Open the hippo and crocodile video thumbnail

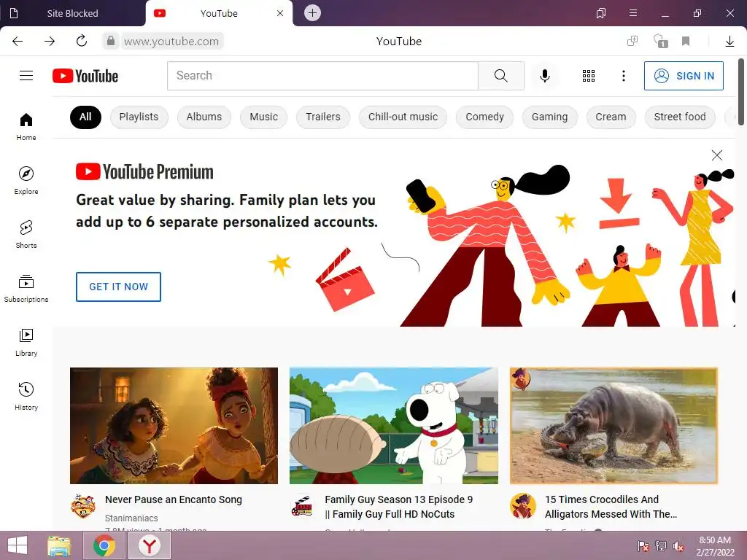[614, 426]
